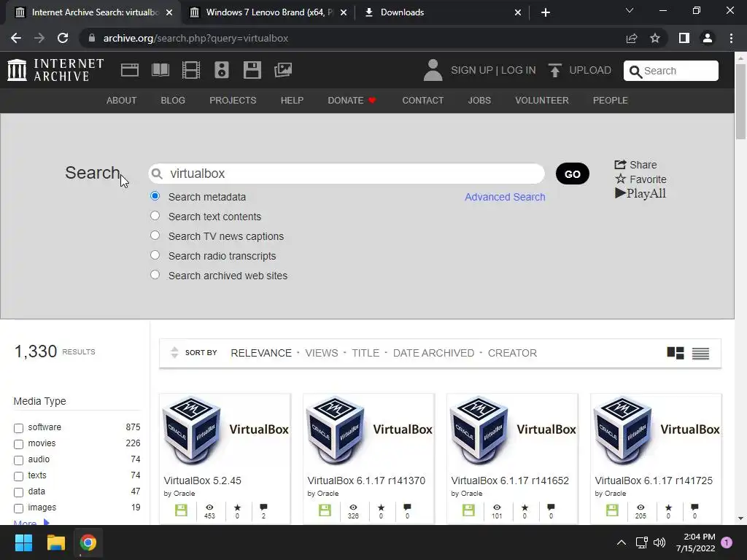Click the page vertical scrollbar thumb
Image resolution: width=747 pixels, height=560 pixels.
(740, 101)
